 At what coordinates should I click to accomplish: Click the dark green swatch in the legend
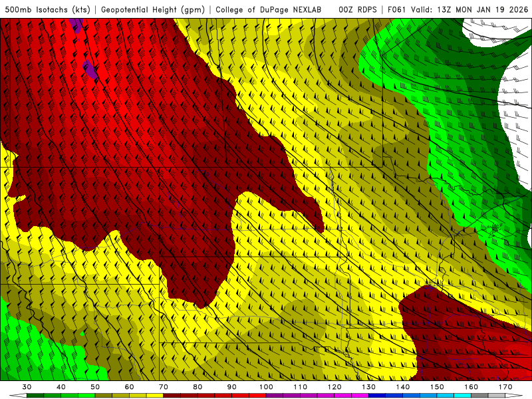point(35,396)
